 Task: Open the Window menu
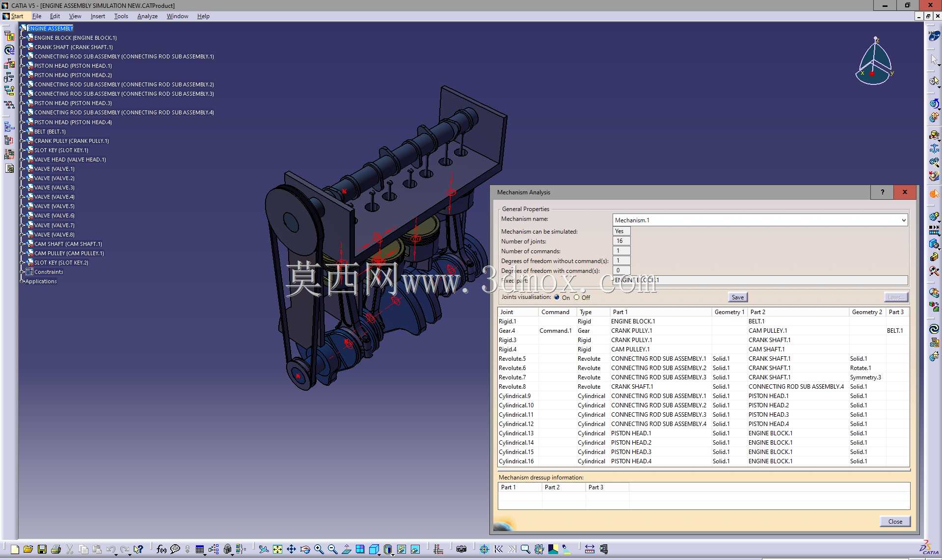pyautogui.click(x=177, y=16)
